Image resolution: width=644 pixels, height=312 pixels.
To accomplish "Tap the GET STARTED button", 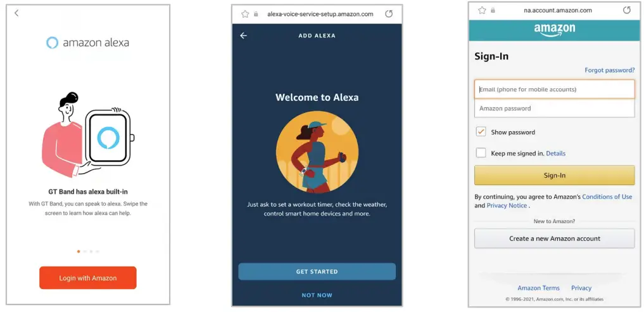I will (317, 271).
